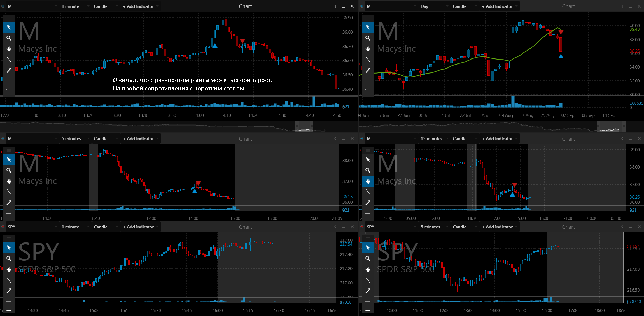The width and height of the screenshot is (644, 316).
Task: Choose the line tool in M 5 minutes chart
Action: pos(9,192)
